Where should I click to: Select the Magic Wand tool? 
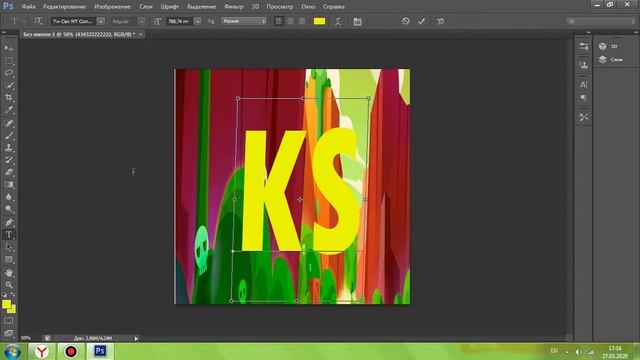(9, 85)
